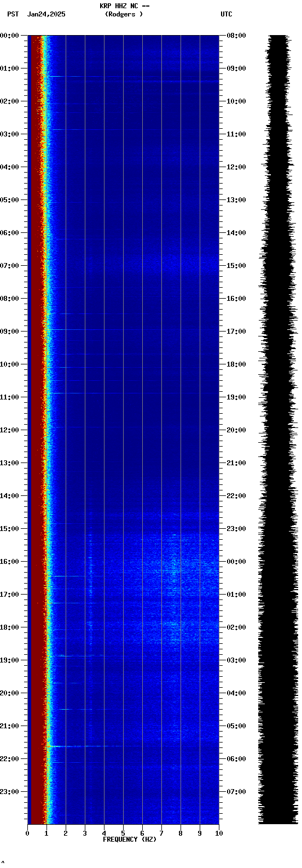This screenshot has height=868, width=302.
Task: Click the 03:00 PST time label
Action: pyautogui.click(x=10, y=134)
